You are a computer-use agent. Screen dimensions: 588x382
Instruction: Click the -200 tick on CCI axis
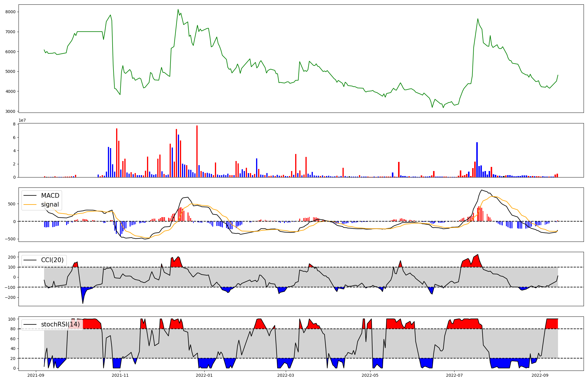[x=10, y=297]
